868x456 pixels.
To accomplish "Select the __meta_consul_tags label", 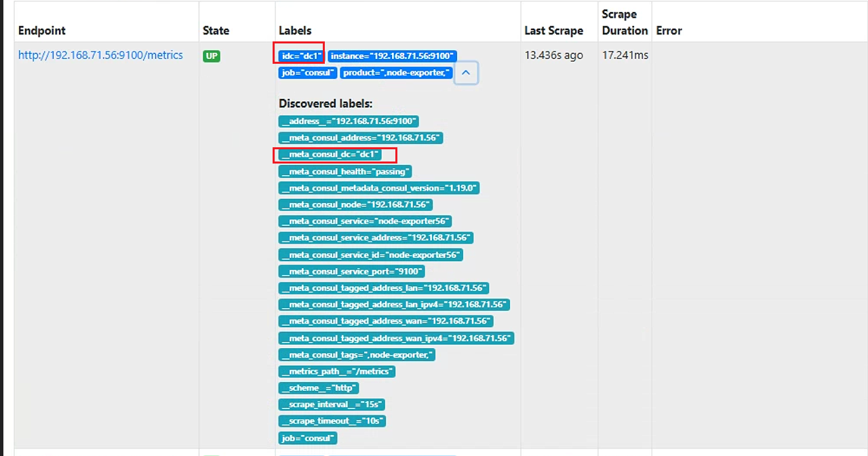I will coord(357,355).
